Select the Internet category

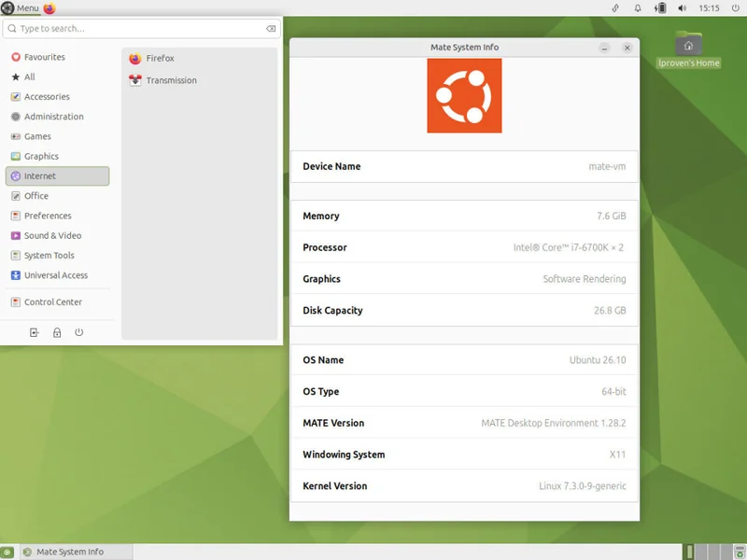[x=58, y=176]
